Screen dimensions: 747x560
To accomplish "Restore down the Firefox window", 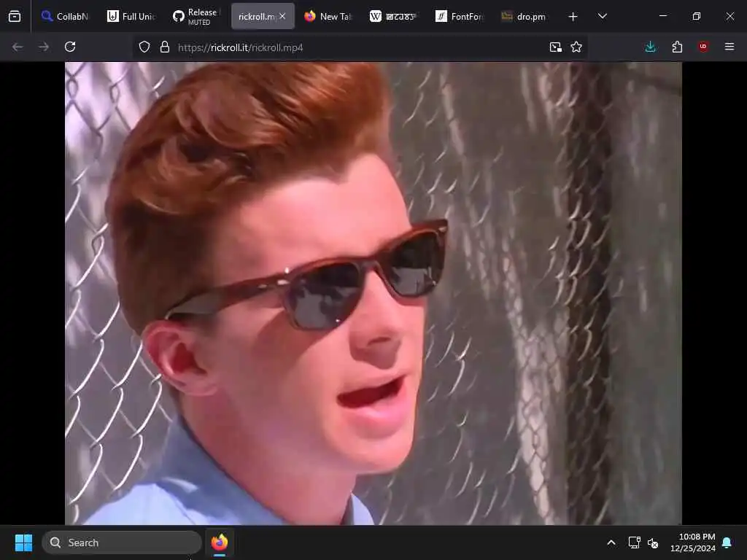I will point(697,16).
